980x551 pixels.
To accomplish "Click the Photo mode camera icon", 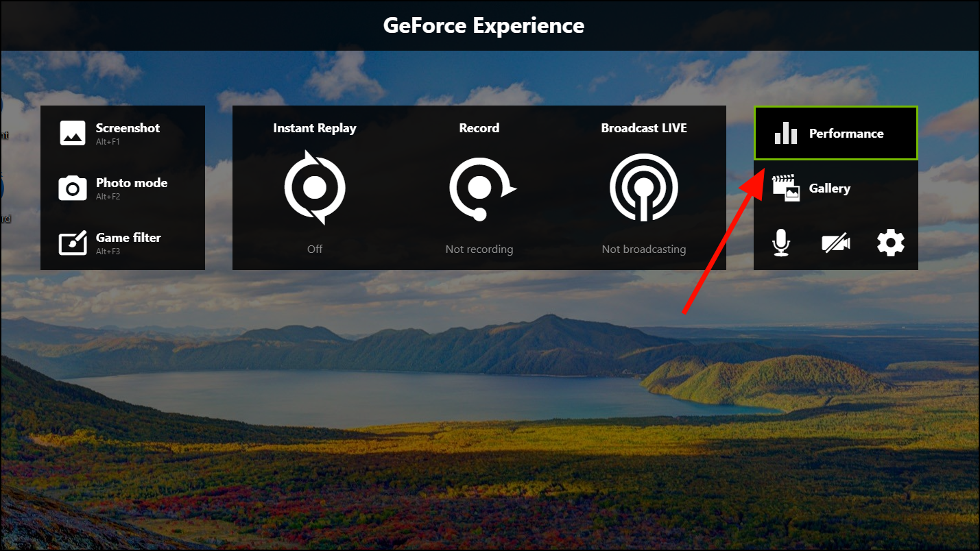I will (73, 188).
